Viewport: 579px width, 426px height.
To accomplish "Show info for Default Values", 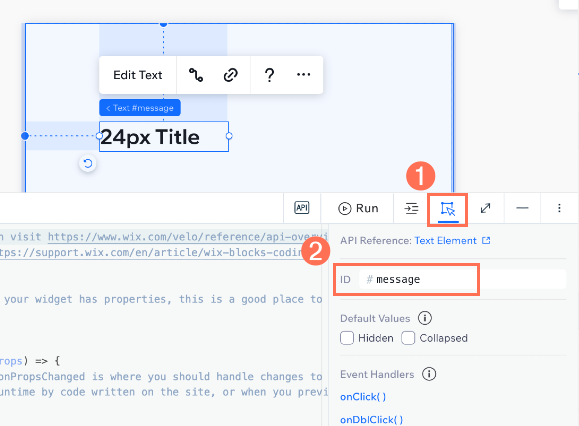I will point(425,318).
